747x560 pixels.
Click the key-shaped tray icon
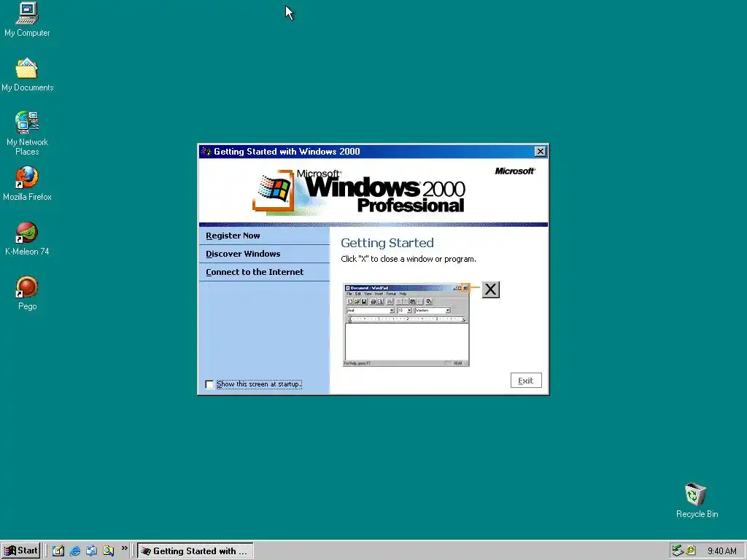tap(690, 551)
